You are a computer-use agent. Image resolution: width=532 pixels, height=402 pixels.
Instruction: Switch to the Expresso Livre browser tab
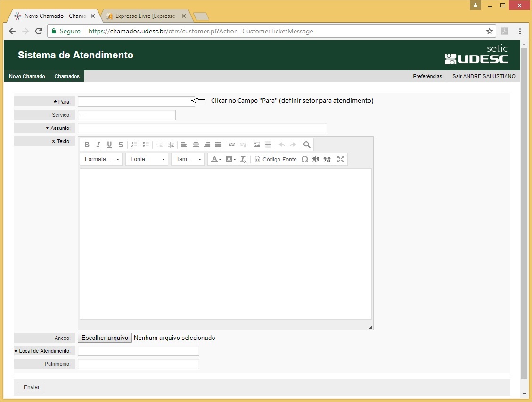145,16
